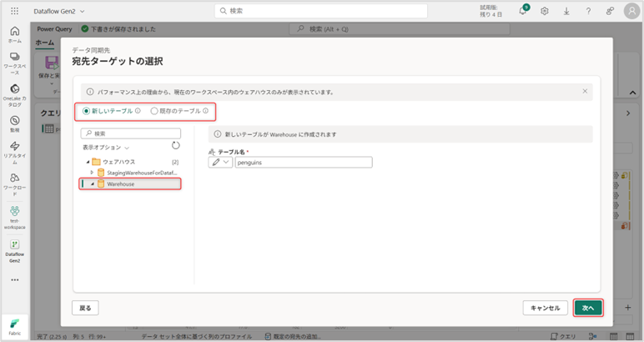
Task: Click the 戻る button
Action: coord(85,308)
